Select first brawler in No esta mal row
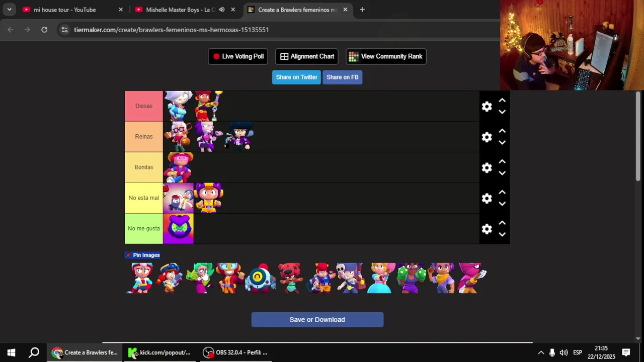 tap(178, 198)
